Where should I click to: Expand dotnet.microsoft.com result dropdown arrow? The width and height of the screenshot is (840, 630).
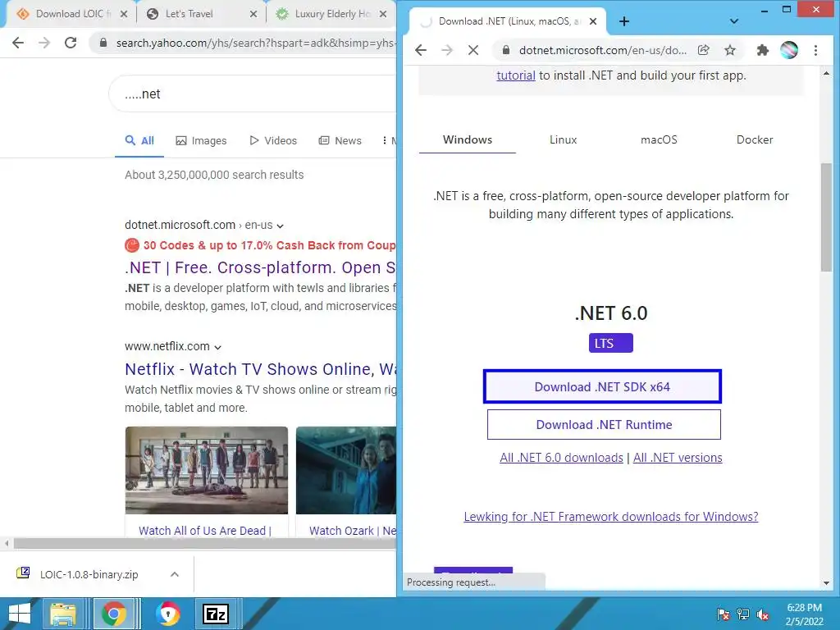281,226
